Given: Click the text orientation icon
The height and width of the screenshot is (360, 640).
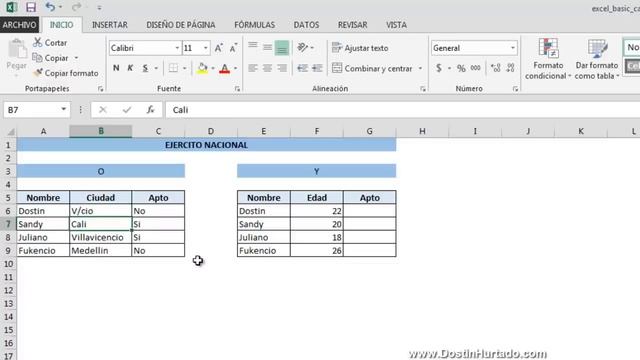Looking at the screenshot, I should coord(302,47).
